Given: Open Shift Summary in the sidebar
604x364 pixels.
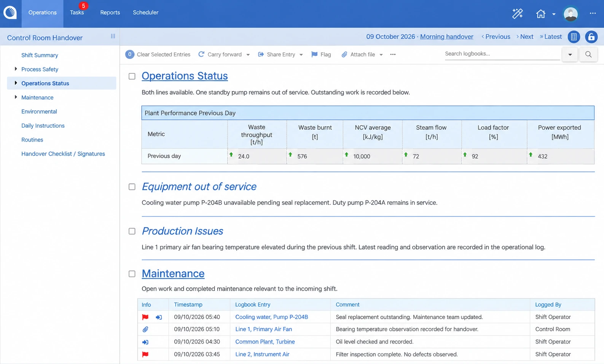Looking at the screenshot, I should click(40, 55).
